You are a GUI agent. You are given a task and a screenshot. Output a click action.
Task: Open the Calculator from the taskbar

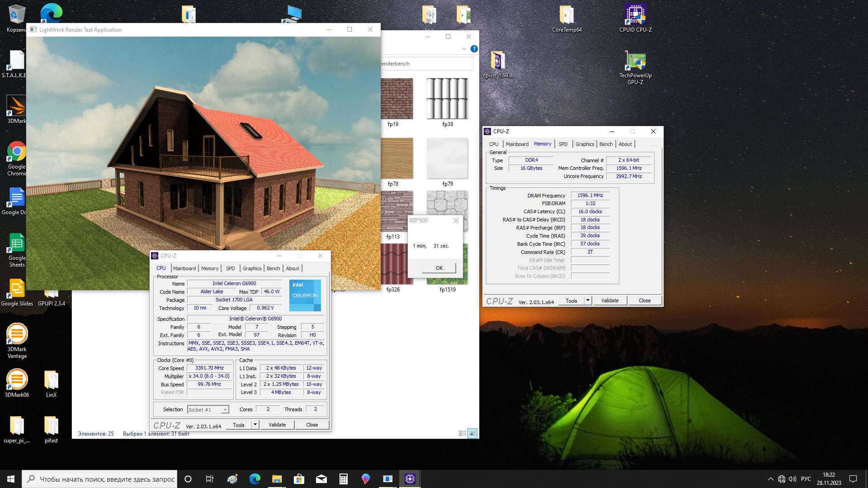click(x=344, y=479)
